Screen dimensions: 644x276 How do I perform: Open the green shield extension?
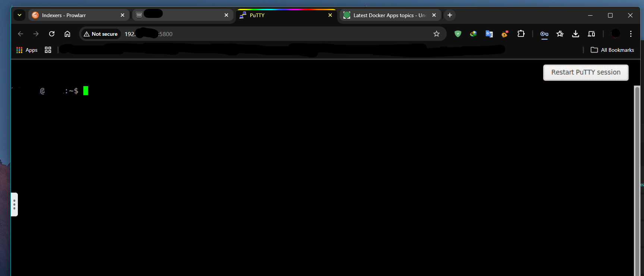pyautogui.click(x=458, y=34)
